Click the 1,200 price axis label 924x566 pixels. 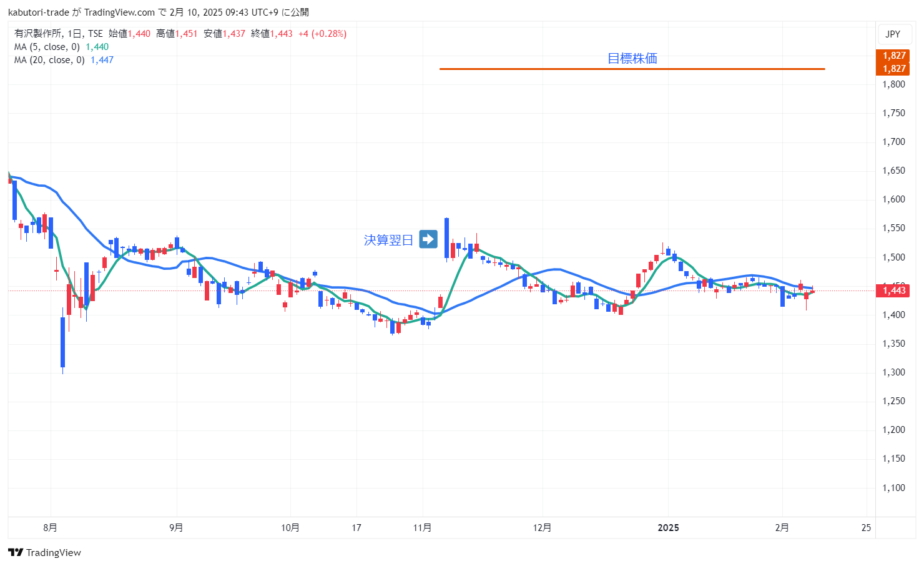pos(893,430)
